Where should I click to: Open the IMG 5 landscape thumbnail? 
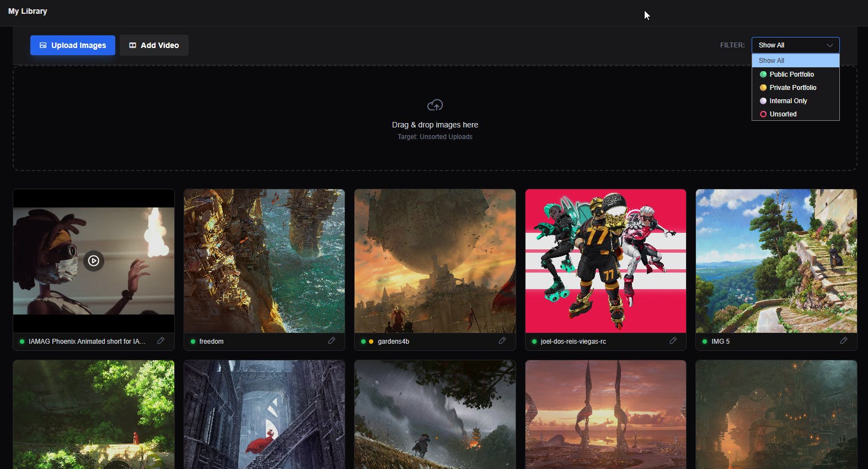(776, 261)
